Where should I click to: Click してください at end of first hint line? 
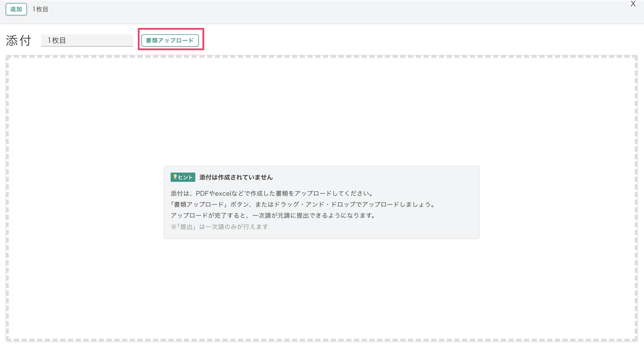(x=352, y=193)
